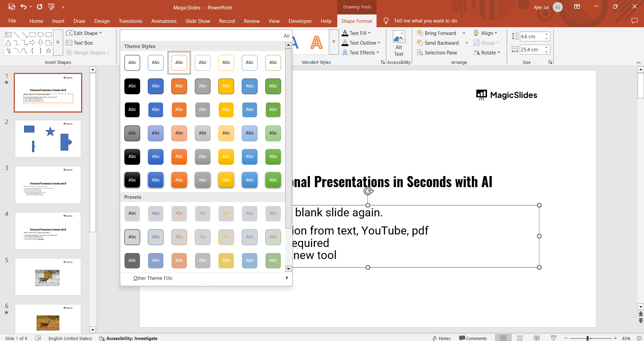
Task: Open the Rotate dropdown
Action: [487, 52]
